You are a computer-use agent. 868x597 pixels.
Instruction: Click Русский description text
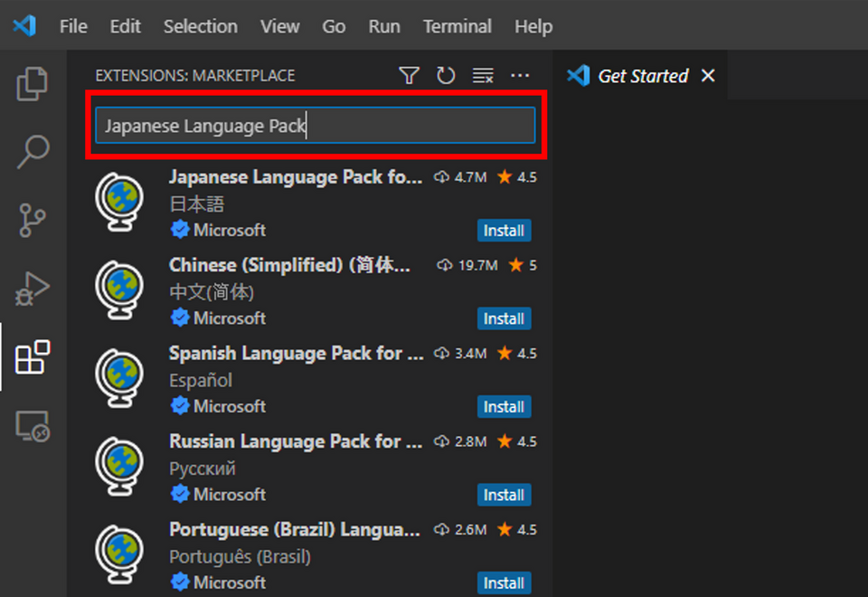pyautogui.click(x=202, y=469)
